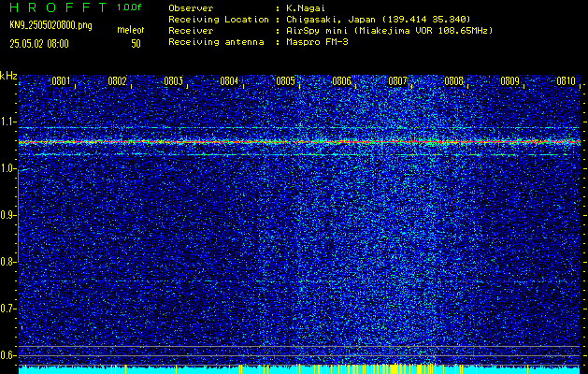This screenshot has height=374, width=588.
Task: Click the 0801 time marker
Action: pos(61,81)
